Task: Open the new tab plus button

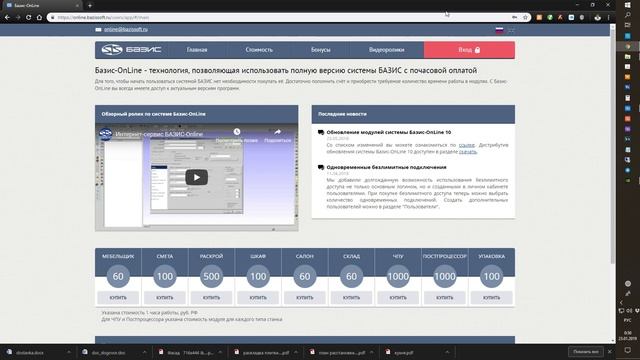Action: coord(90,5)
